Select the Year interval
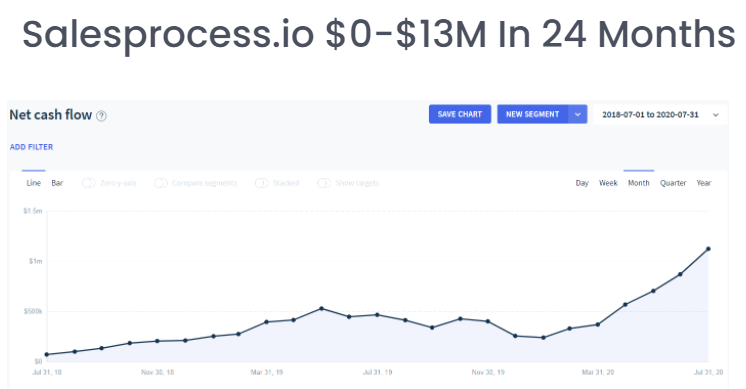Viewport: 746px width, 389px height. coord(704,183)
